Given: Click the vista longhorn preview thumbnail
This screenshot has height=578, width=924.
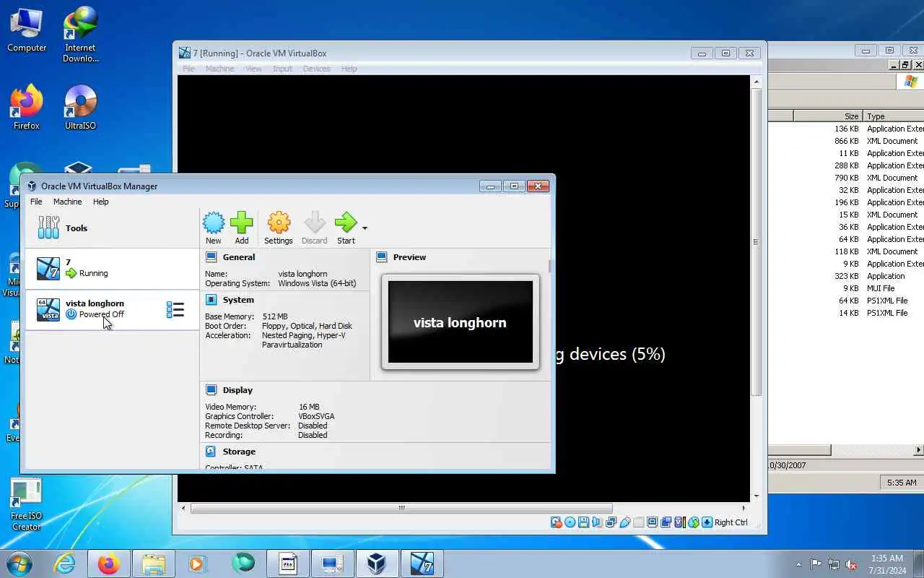Looking at the screenshot, I should click(461, 322).
